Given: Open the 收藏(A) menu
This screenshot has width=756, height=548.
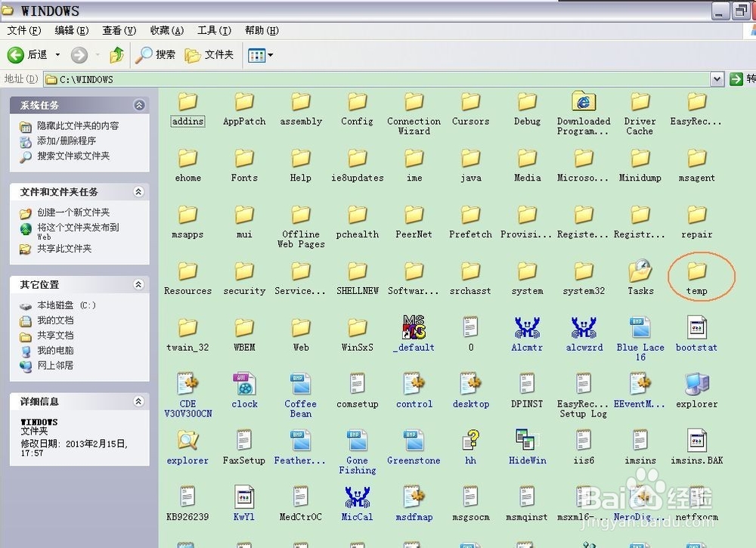Looking at the screenshot, I should (167, 30).
